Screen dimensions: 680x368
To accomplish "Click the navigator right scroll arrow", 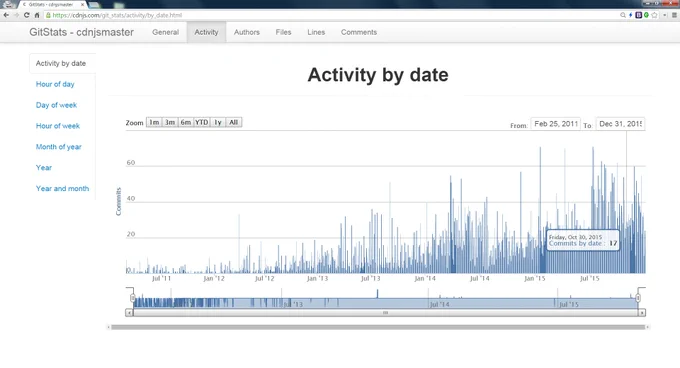I will pyautogui.click(x=642, y=313).
